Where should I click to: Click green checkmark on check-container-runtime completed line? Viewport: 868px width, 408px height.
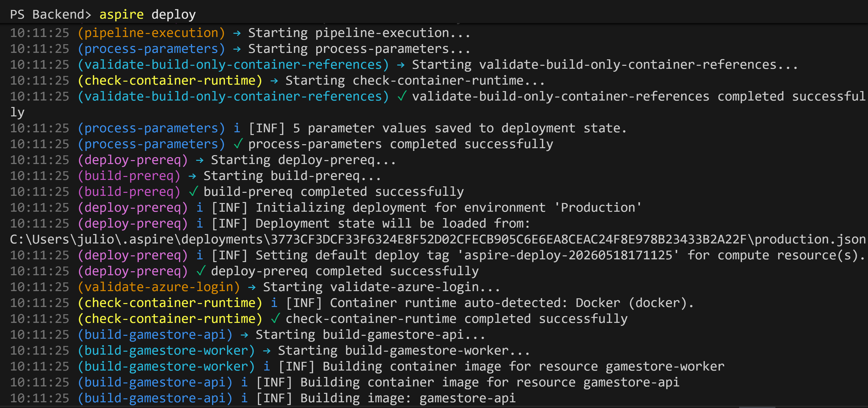[275, 318]
